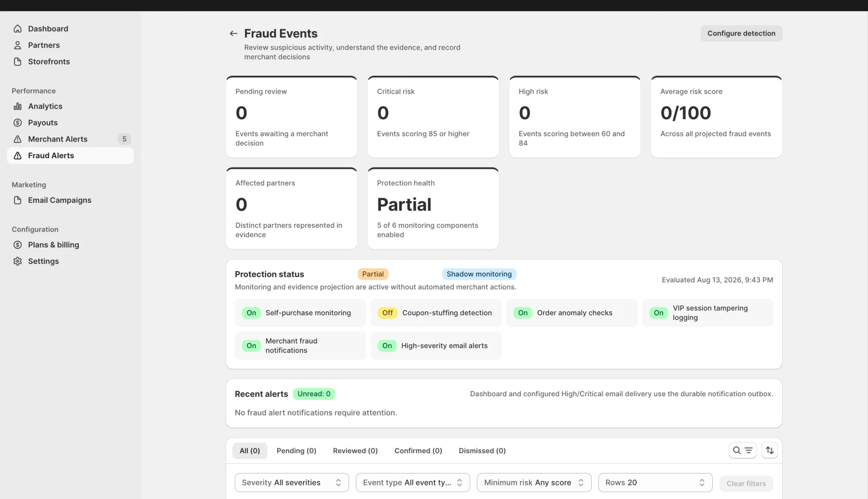Viewport: 868px width, 499px height.
Task: Click the Partners person icon
Action: (18, 45)
